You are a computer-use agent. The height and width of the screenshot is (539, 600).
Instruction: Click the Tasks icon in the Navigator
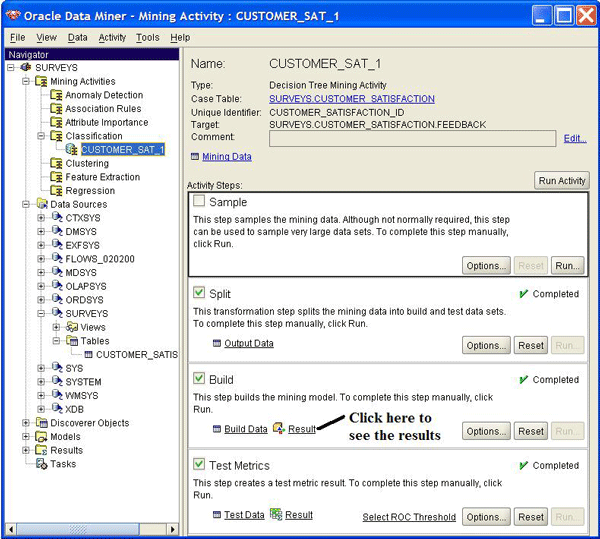[x=41, y=464]
